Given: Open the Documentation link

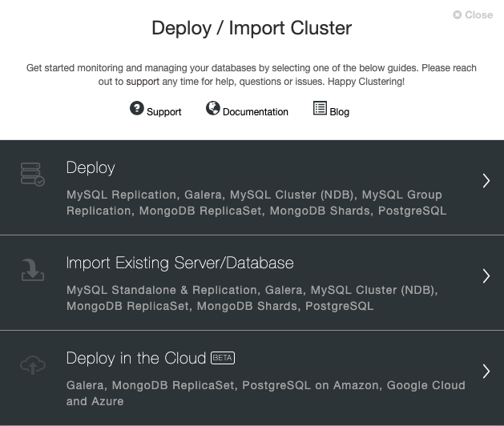Looking at the screenshot, I should pyautogui.click(x=256, y=112).
